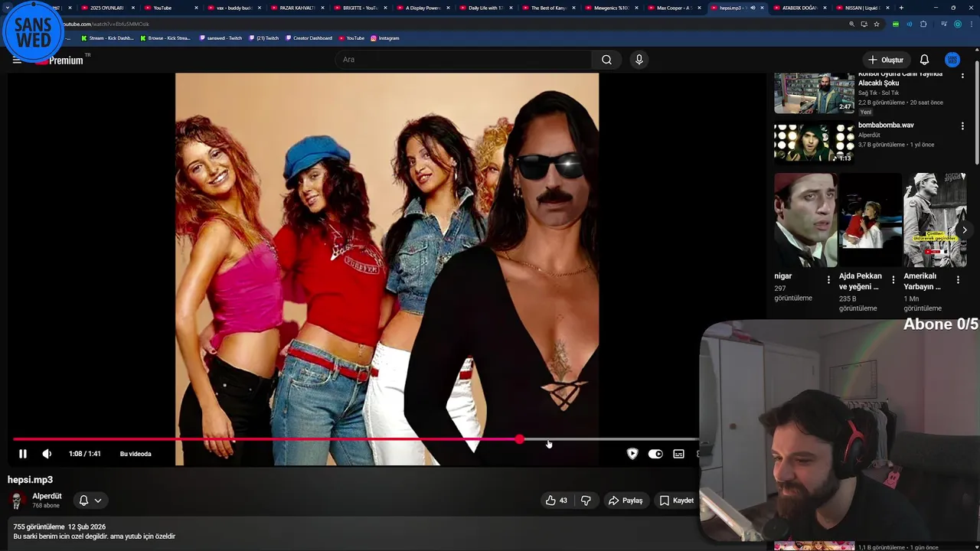Mute the hepsi.mp3 tab audio icon
The height and width of the screenshot is (551, 980).
[753, 8]
